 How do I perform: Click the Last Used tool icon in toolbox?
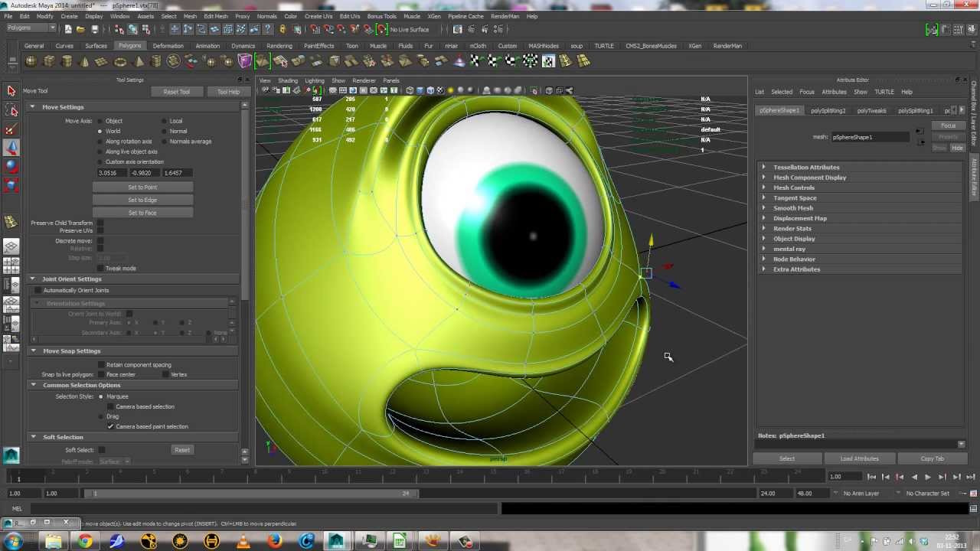11,222
